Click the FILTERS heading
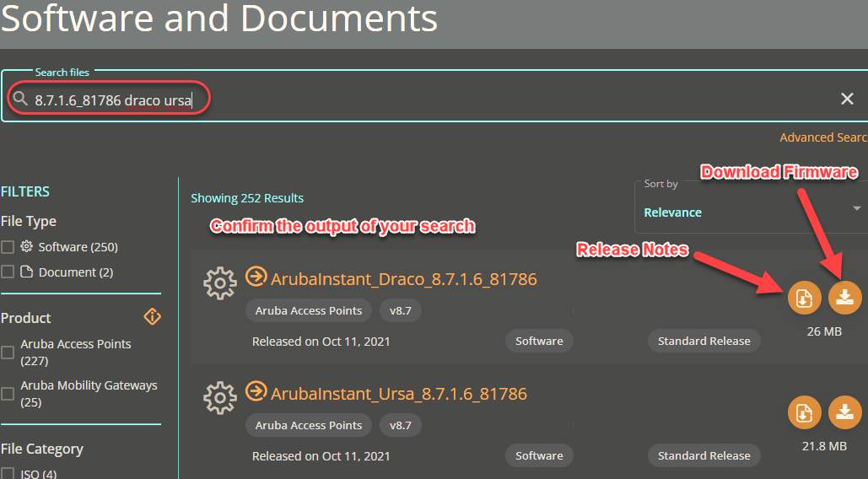This screenshot has width=868, height=479. click(x=25, y=191)
